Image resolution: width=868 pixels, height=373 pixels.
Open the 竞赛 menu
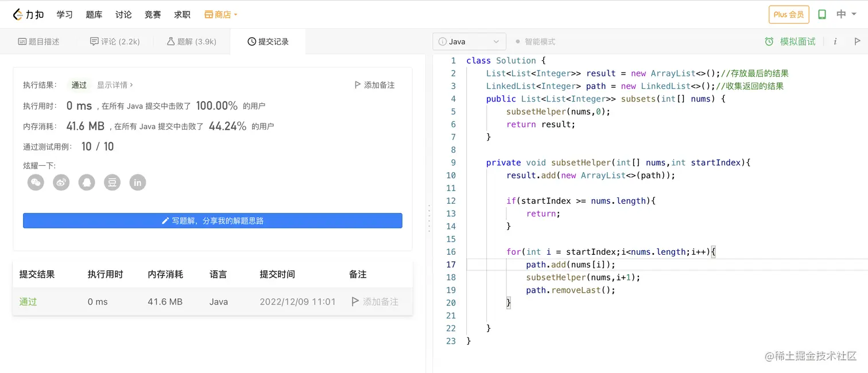coord(153,14)
